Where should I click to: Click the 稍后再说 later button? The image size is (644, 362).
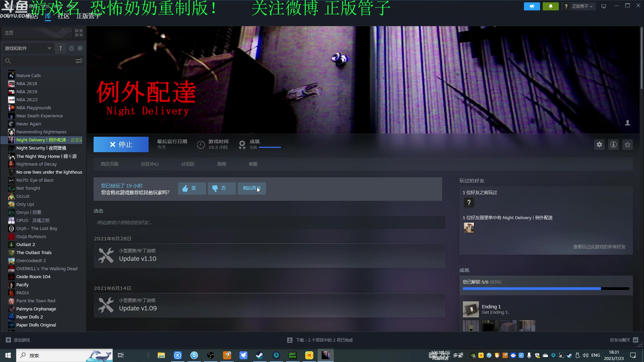tap(252, 188)
